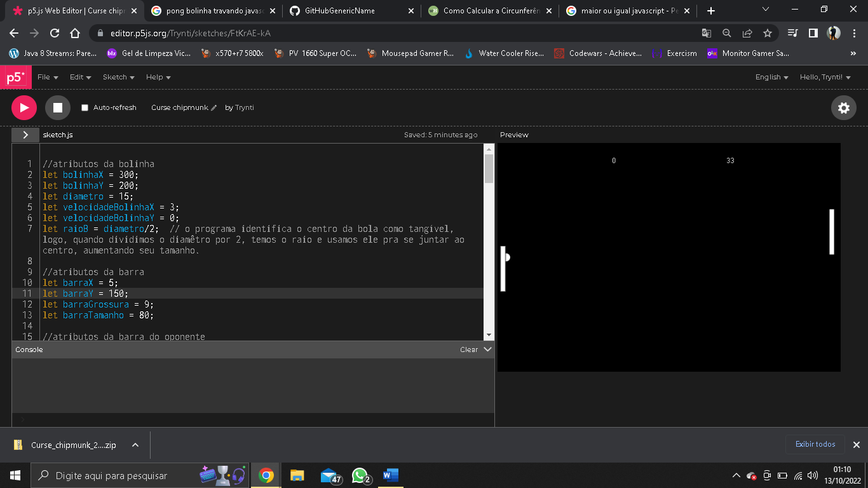
Task: Click the preview canvas game area
Action: click(x=668, y=257)
